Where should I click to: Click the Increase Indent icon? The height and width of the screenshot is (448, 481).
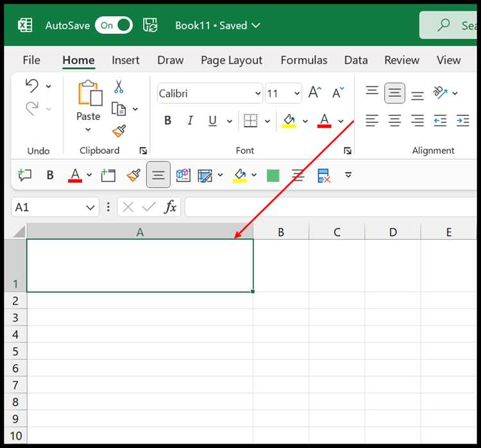point(462,120)
